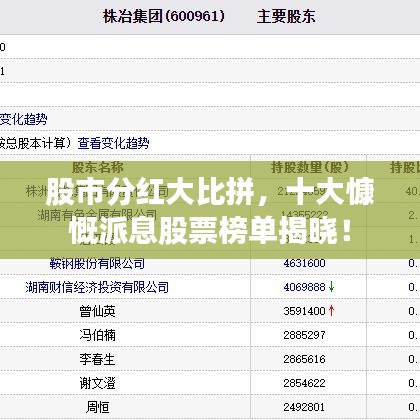Click share count 3591400
The width and height of the screenshot is (420, 420).
304,311
